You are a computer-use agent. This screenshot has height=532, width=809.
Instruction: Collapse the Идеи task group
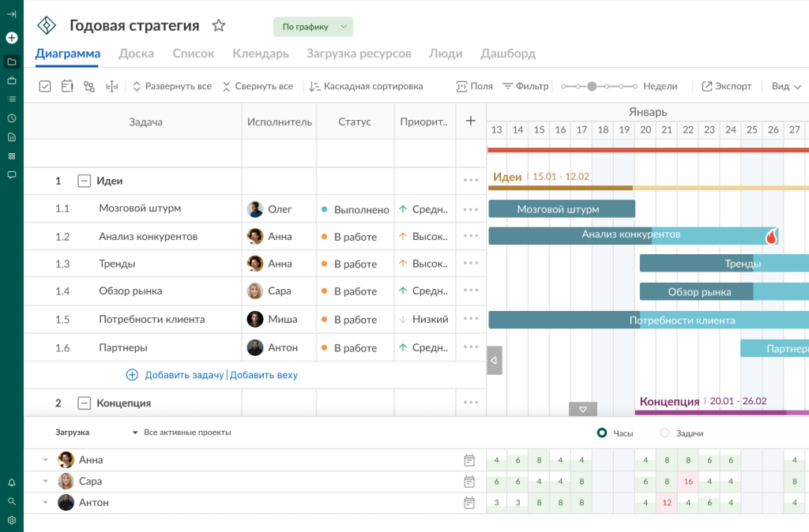point(84,181)
